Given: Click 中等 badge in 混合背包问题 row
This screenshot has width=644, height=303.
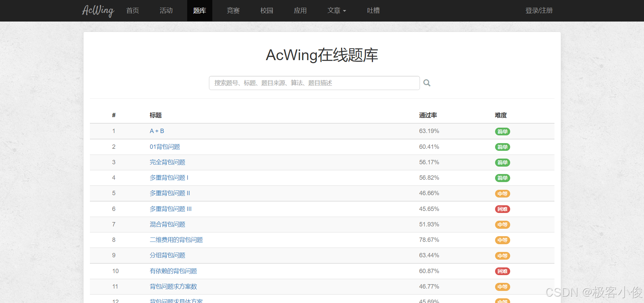Looking at the screenshot, I should click(x=502, y=225).
